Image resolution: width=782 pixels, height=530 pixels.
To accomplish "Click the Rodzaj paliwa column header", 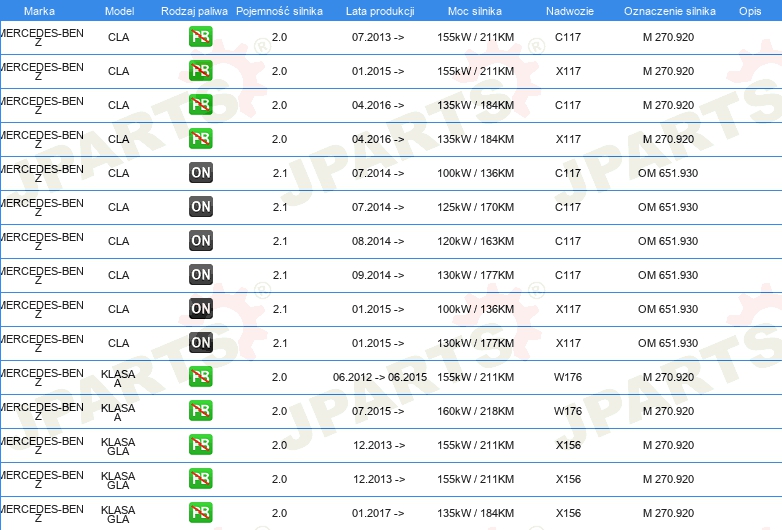I will [194, 11].
